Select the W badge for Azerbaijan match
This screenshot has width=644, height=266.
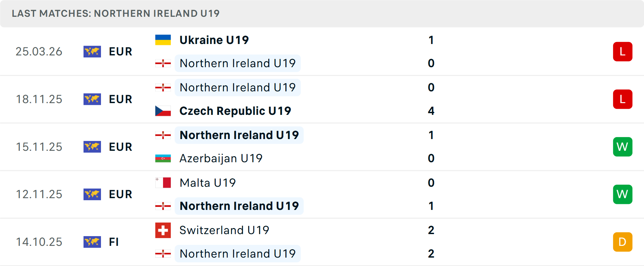click(623, 147)
